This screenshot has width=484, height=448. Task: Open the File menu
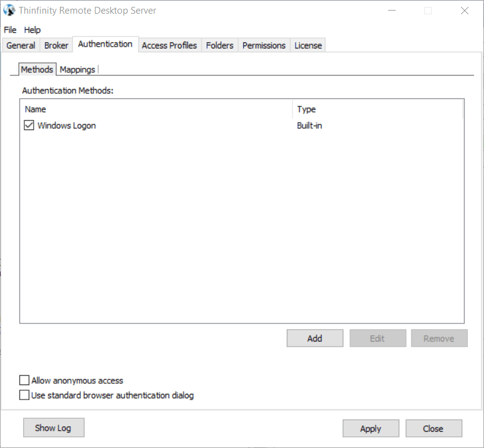[x=10, y=30]
